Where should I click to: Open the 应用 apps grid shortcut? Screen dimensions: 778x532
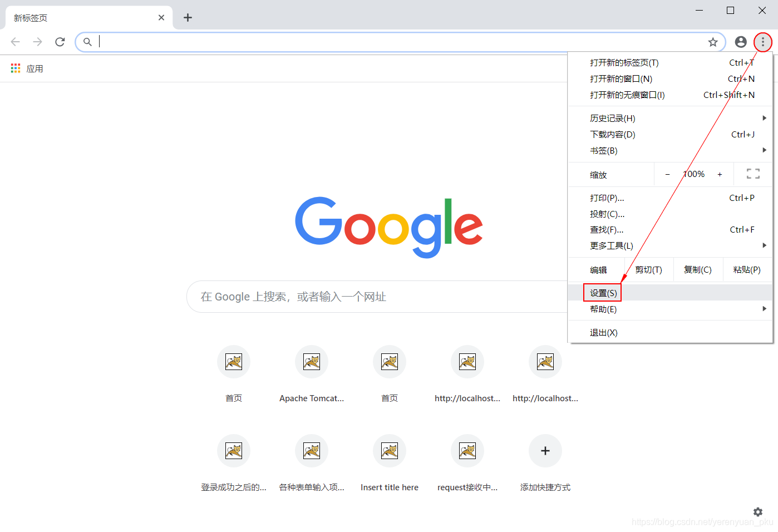pos(27,68)
